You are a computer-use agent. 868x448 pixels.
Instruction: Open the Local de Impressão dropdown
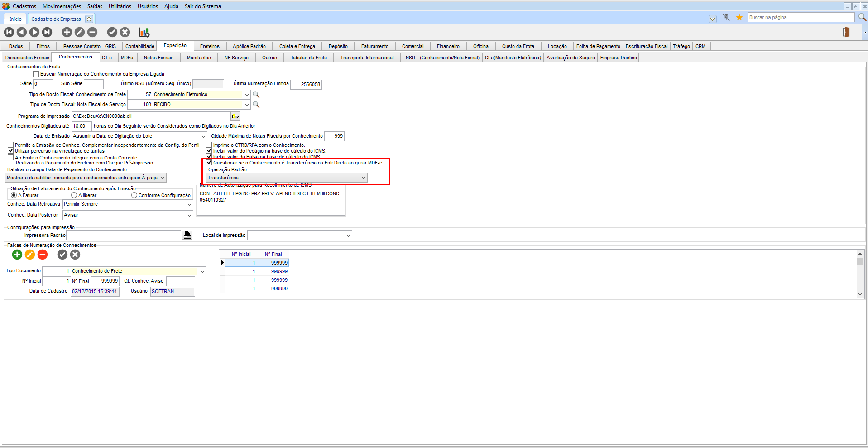coord(348,236)
